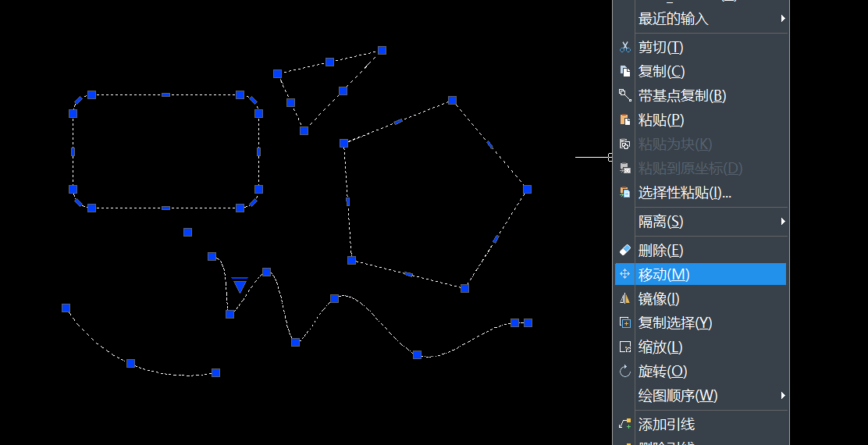Screen dimensions: 868x445
Task: Choose 粘贴(P) paste from the menu
Action: pos(701,120)
